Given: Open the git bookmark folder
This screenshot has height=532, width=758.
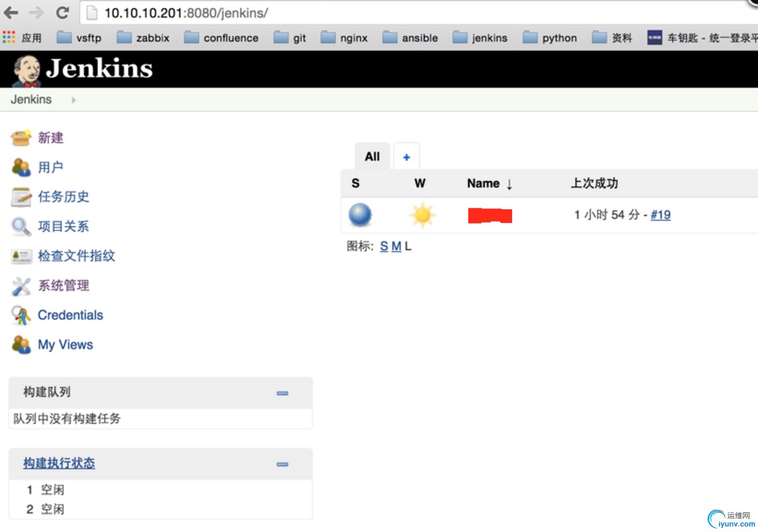Looking at the screenshot, I should 290,38.
